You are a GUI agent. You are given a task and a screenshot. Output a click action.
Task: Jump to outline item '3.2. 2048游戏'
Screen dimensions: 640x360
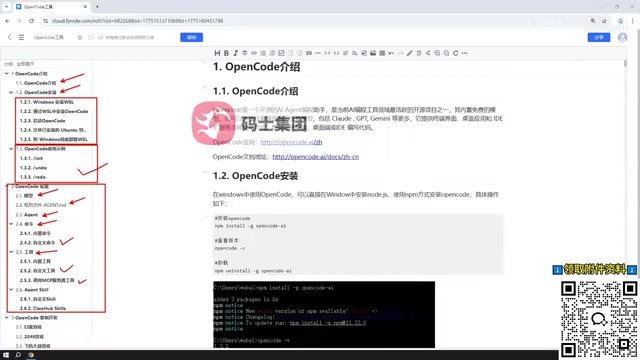(30, 336)
